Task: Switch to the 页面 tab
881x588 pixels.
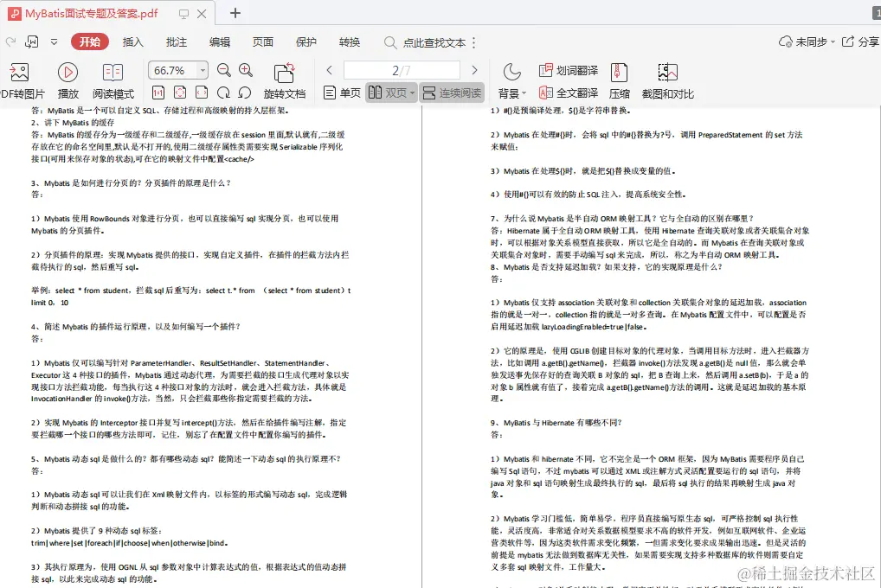Action: click(263, 42)
